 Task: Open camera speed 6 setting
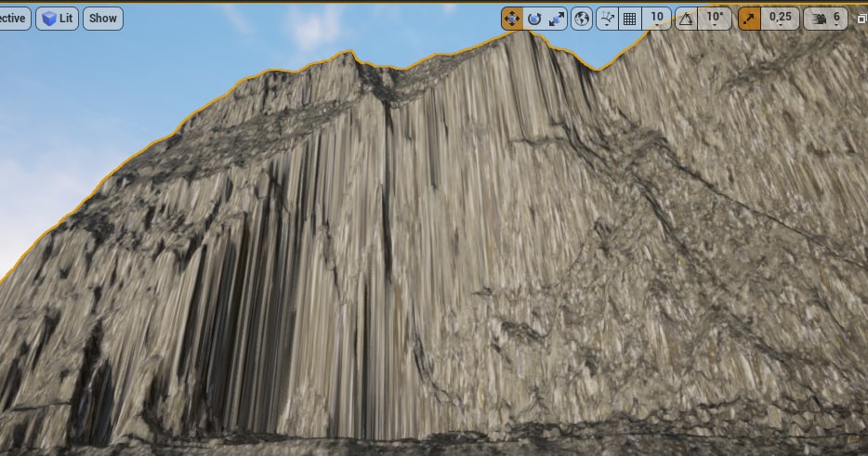[826, 19]
